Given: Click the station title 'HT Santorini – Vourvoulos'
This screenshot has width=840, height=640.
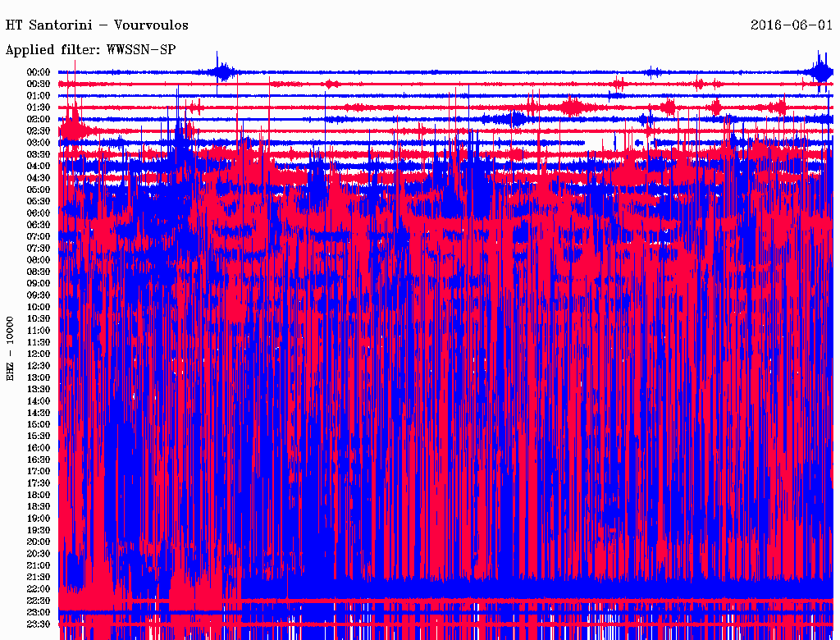Looking at the screenshot, I should pyautogui.click(x=97, y=25).
